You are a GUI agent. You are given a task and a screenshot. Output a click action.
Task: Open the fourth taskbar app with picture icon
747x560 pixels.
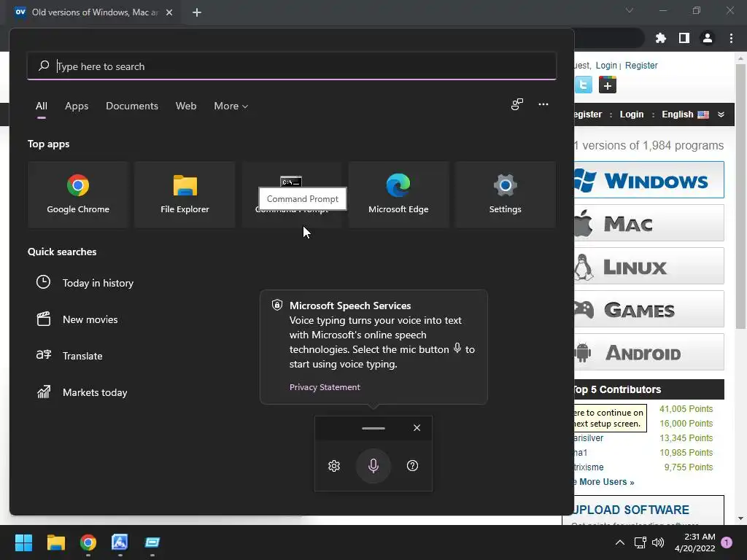(x=120, y=542)
